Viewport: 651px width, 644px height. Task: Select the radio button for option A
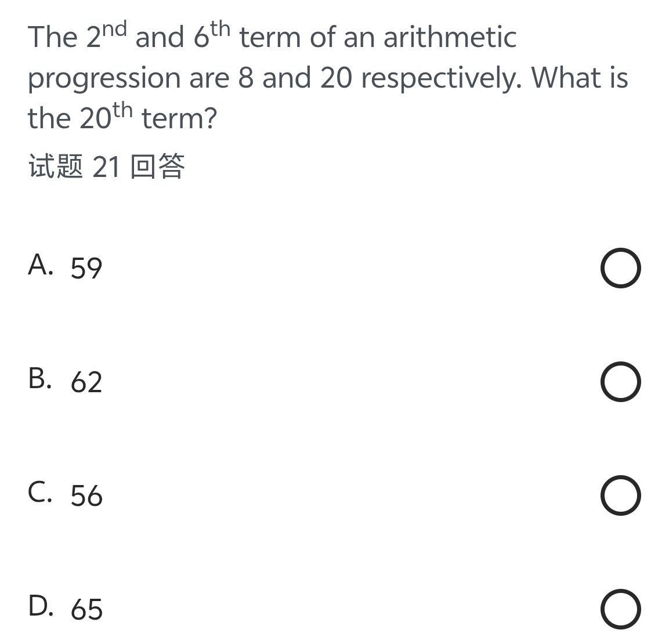point(621,269)
